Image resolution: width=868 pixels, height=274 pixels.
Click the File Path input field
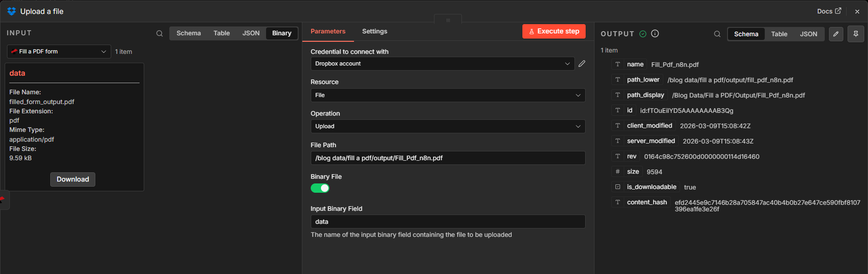click(x=447, y=158)
